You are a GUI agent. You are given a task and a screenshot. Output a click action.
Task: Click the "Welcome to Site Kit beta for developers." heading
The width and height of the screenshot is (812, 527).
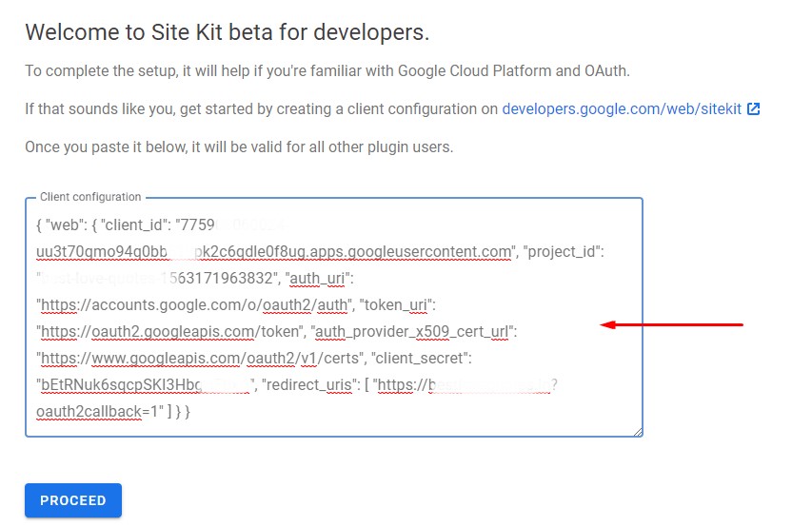point(228,32)
